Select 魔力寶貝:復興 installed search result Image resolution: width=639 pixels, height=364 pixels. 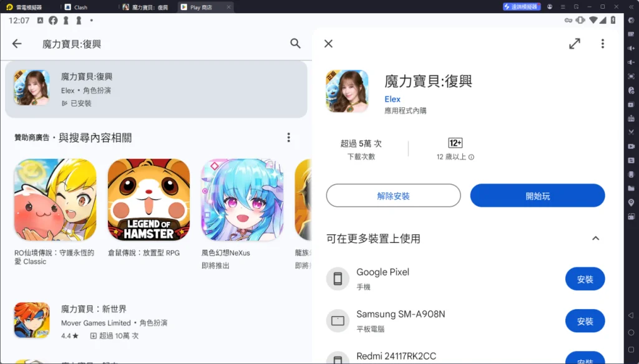pyautogui.click(x=156, y=90)
